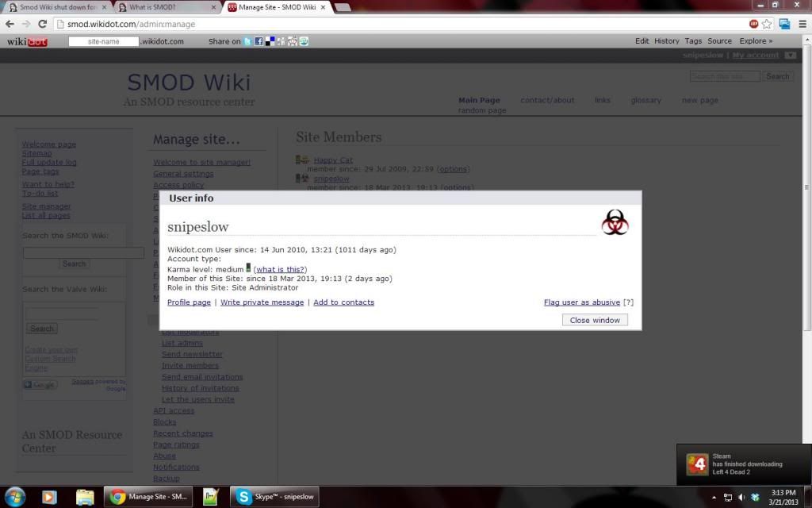Share on Delicious icon
Viewport: 812px width, 508px height.
pyautogui.click(x=270, y=41)
